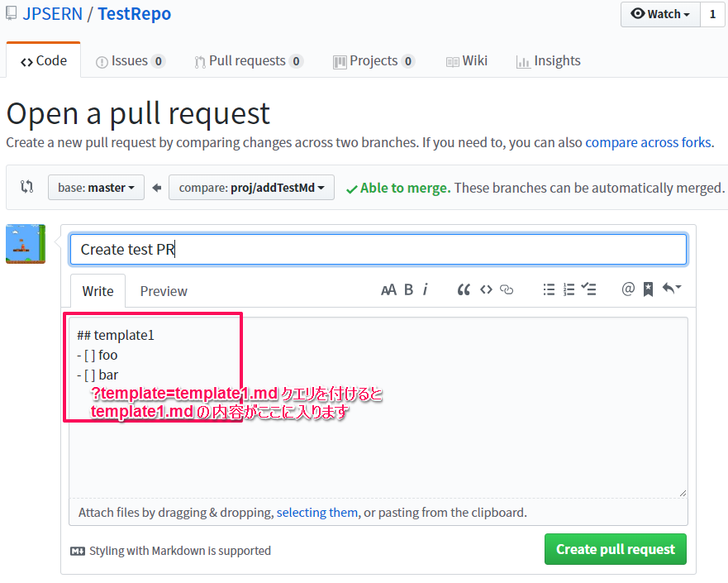Click the '## template1' heading line
The height and width of the screenshot is (583, 728).
(115, 336)
